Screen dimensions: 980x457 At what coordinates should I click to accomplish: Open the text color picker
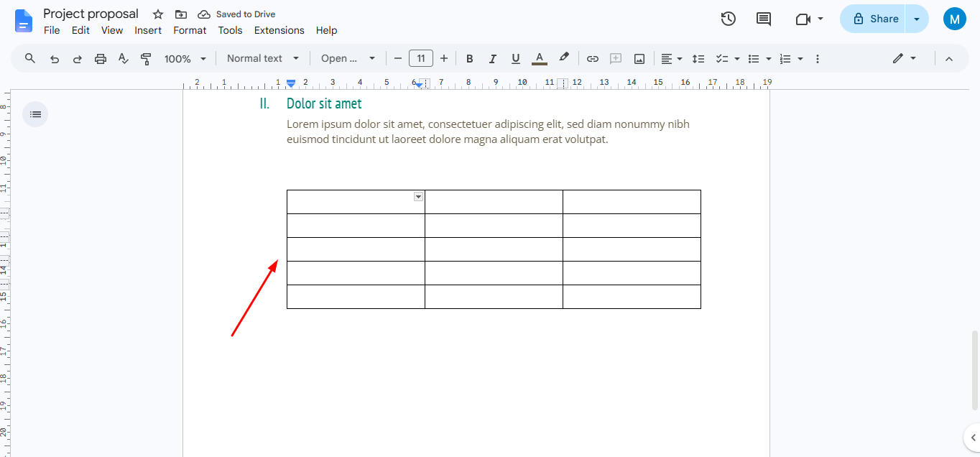pos(540,59)
